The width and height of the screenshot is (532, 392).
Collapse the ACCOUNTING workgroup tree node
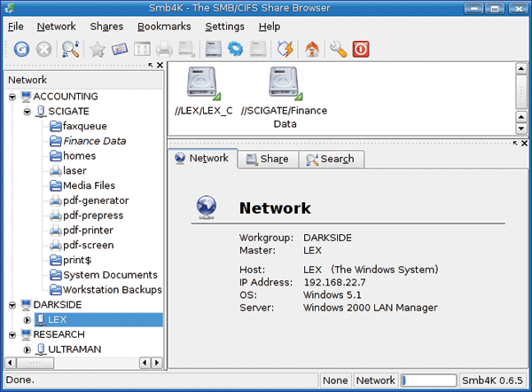tap(12, 97)
